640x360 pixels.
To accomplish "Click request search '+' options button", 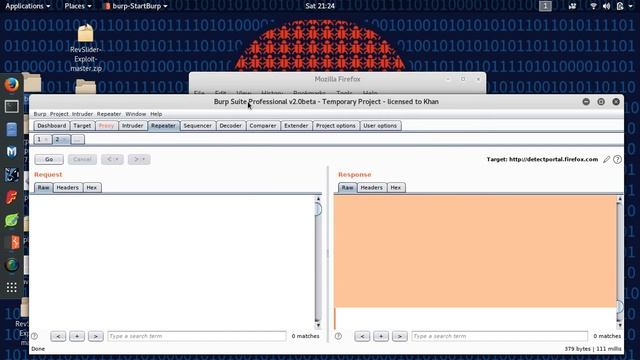I will coord(77,336).
